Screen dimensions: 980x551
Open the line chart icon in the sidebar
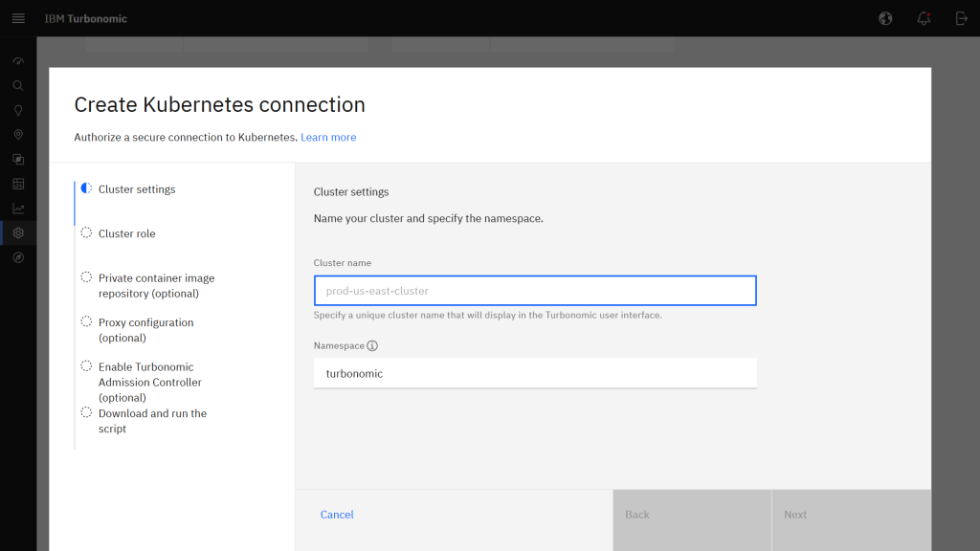click(x=18, y=208)
